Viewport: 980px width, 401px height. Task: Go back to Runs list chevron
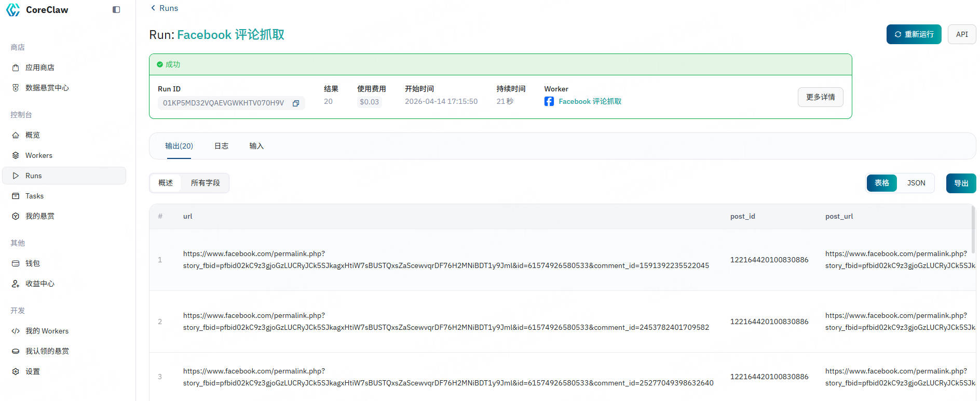point(153,8)
